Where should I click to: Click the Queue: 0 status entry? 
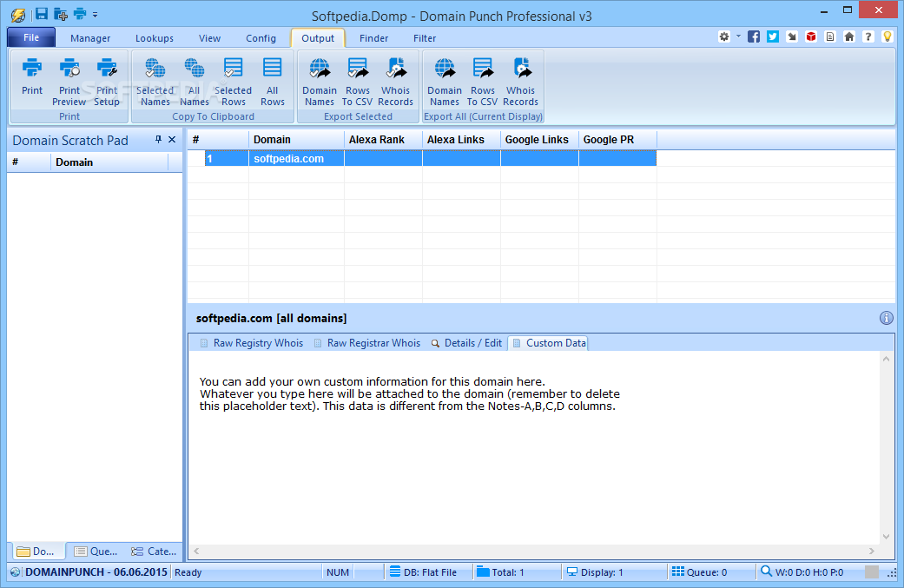[699, 571]
